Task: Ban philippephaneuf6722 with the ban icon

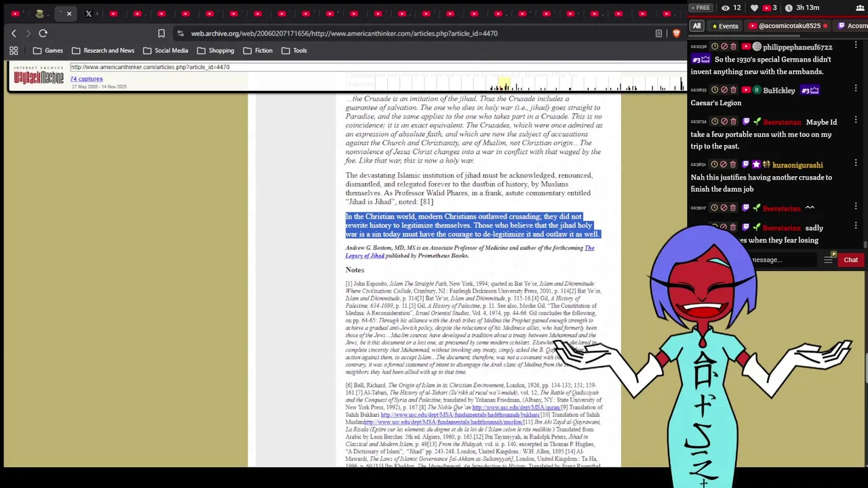Action: [724, 47]
